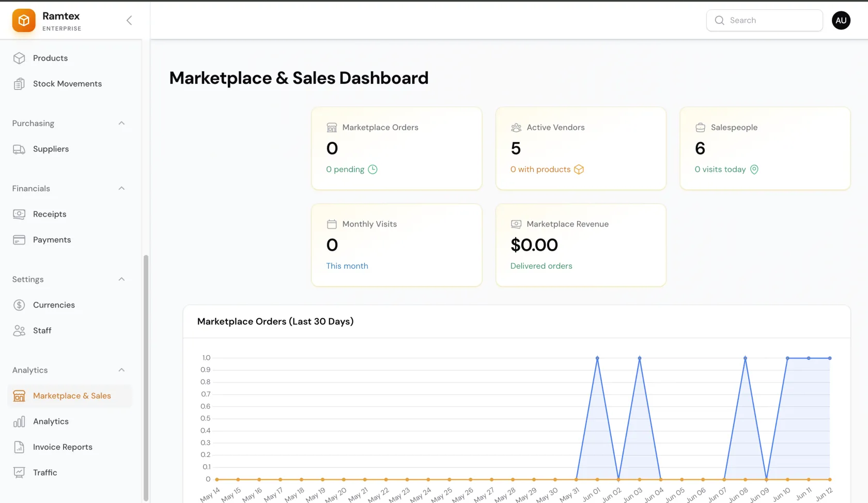Click the Marketplace Revenue $0.00 value
868x503 pixels.
(x=534, y=245)
